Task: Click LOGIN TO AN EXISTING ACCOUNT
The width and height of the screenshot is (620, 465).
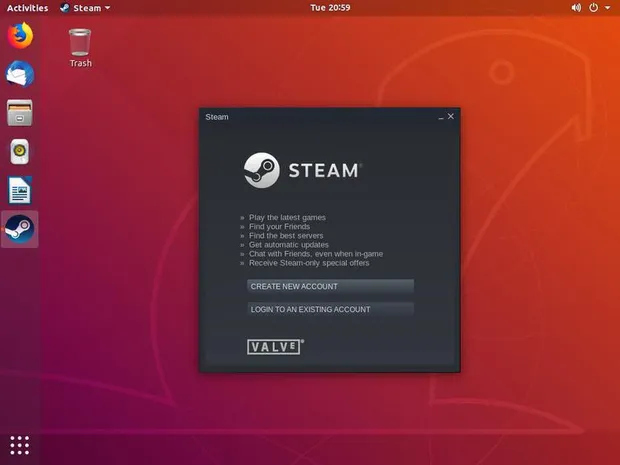Action: click(331, 309)
